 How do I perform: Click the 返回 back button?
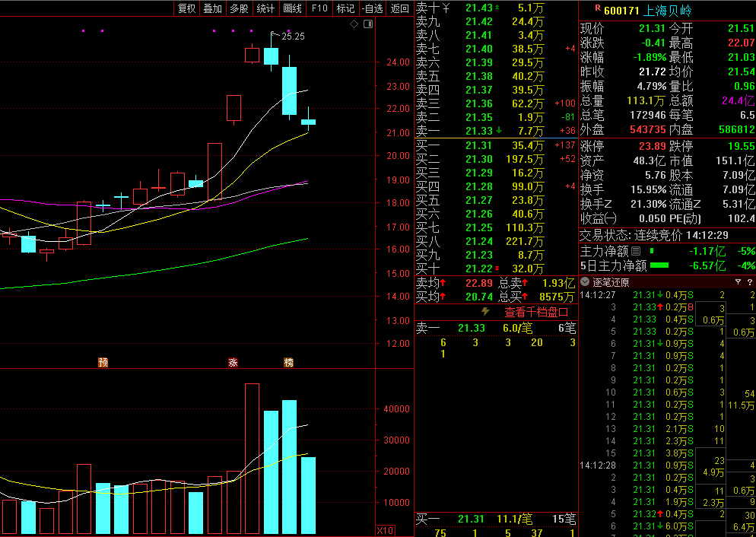[x=399, y=8]
